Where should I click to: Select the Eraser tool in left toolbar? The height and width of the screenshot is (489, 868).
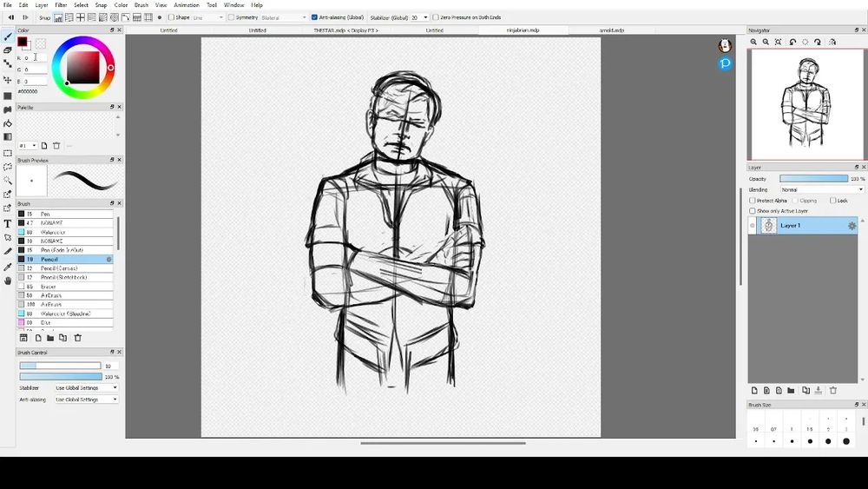(x=8, y=50)
